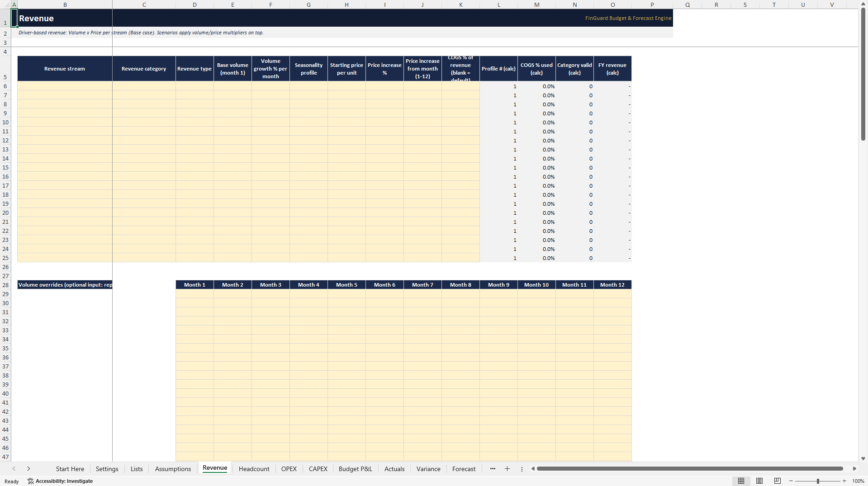Select column H header
This screenshot has width=868, height=486.
tap(347, 5)
